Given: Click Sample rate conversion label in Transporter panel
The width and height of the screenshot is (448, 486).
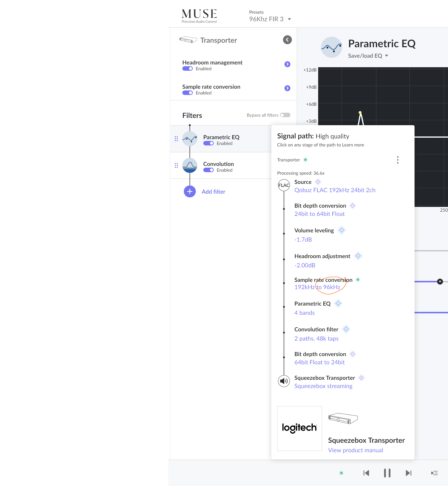Looking at the screenshot, I should [x=211, y=87].
